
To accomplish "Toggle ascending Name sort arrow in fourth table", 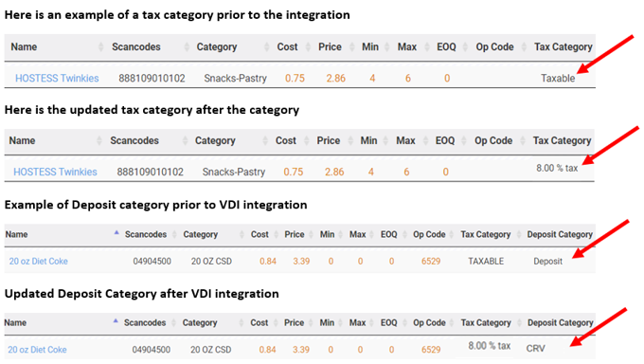I will [x=116, y=320].
